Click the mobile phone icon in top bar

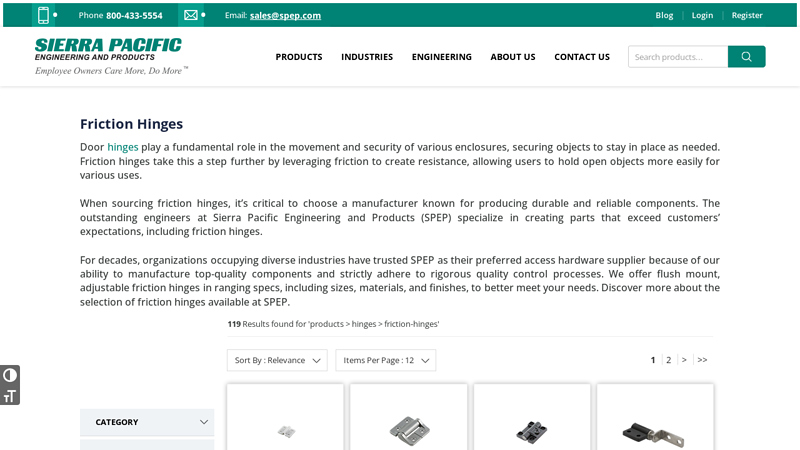43,15
